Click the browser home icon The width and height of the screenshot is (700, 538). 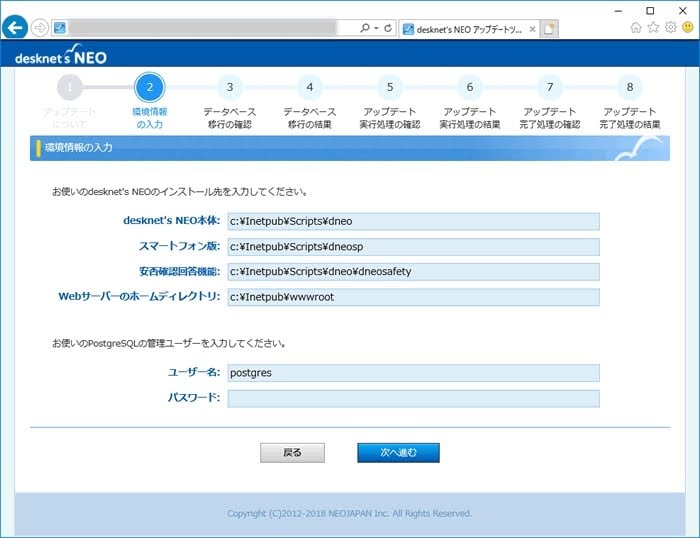(636, 28)
